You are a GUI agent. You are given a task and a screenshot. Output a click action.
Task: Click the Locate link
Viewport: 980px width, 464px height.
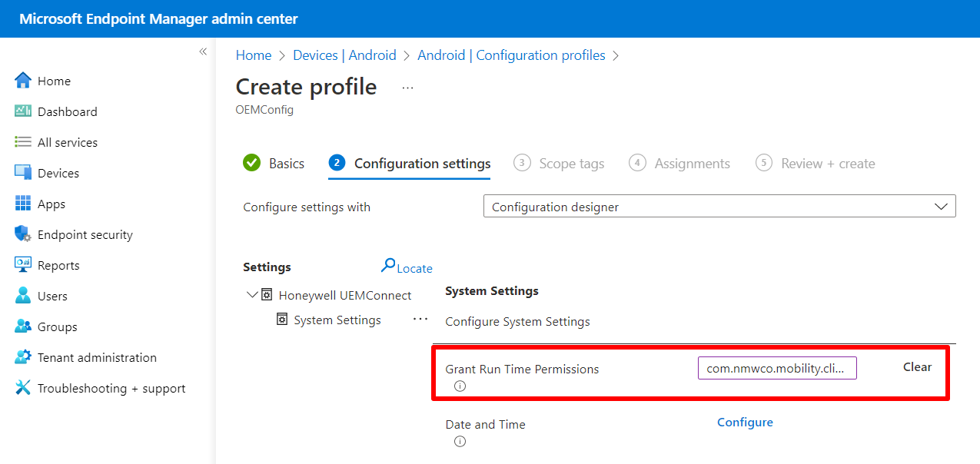tap(414, 268)
